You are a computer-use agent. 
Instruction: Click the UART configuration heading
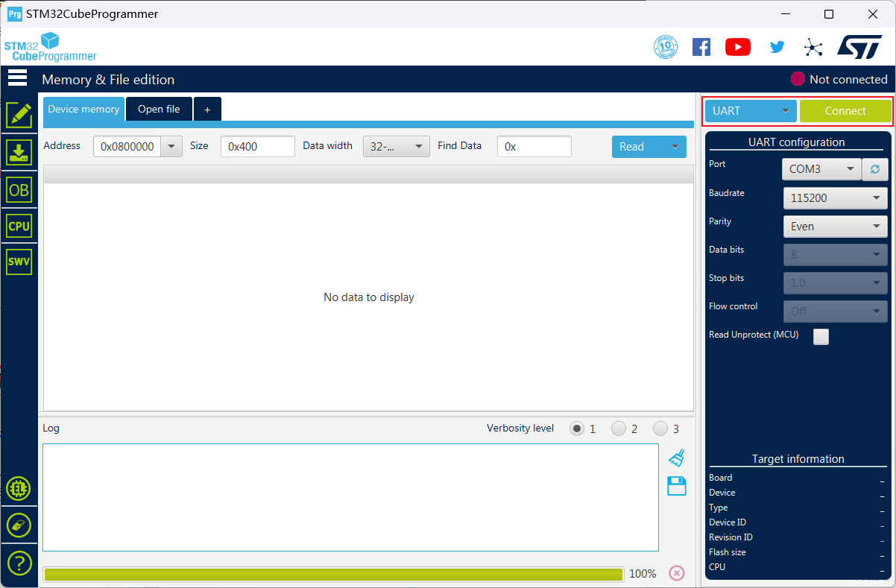[x=797, y=142]
